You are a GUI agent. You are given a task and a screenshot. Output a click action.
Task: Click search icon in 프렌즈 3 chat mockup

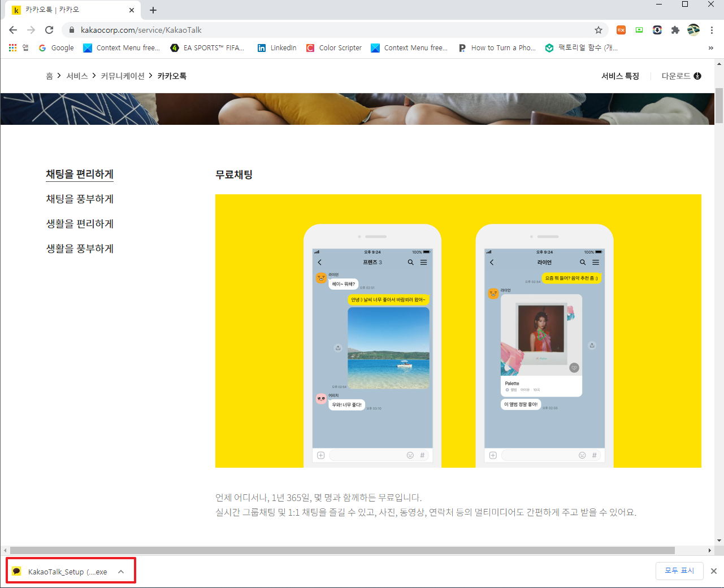click(411, 262)
